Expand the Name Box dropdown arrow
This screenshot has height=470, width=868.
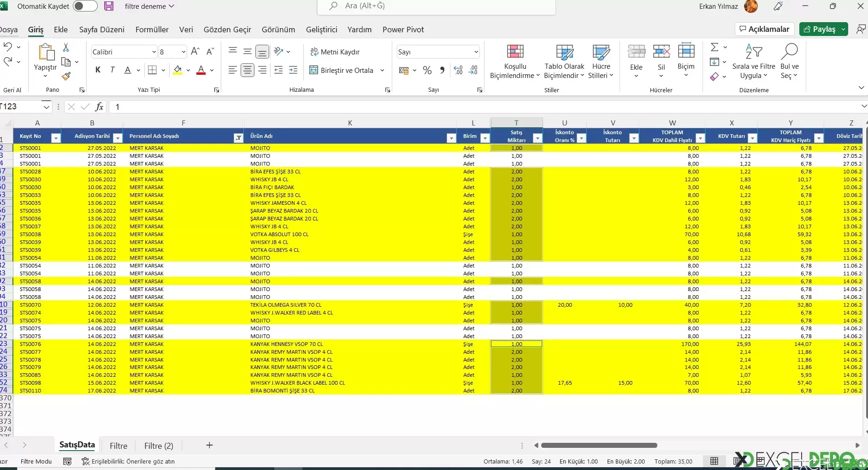click(46, 107)
